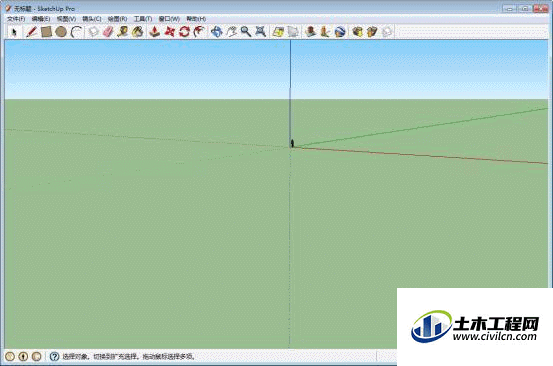
Task: Choose the Zoom magnifier tool
Action: tap(246, 32)
